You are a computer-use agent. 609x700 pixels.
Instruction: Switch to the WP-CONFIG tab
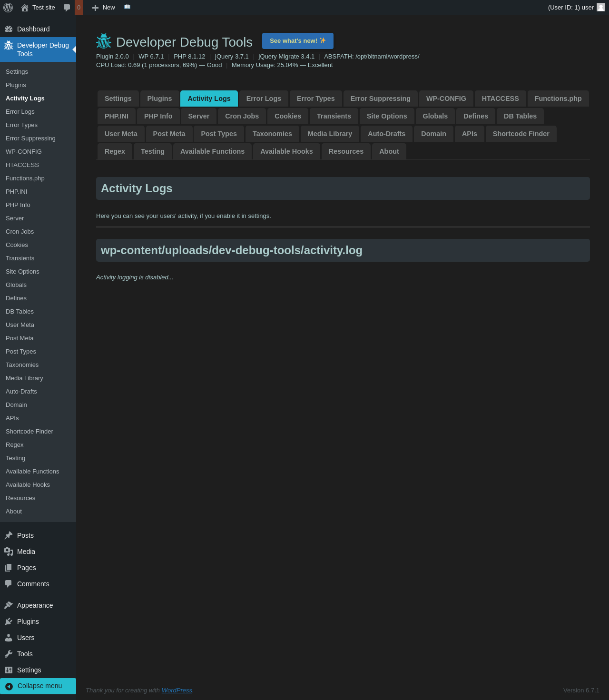point(446,99)
